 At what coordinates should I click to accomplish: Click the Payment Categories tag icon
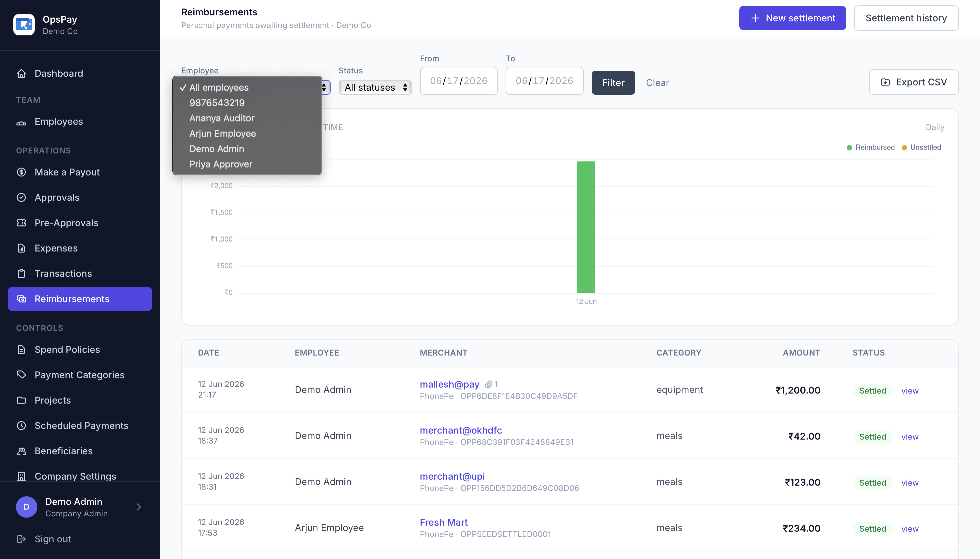click(21, 375)
